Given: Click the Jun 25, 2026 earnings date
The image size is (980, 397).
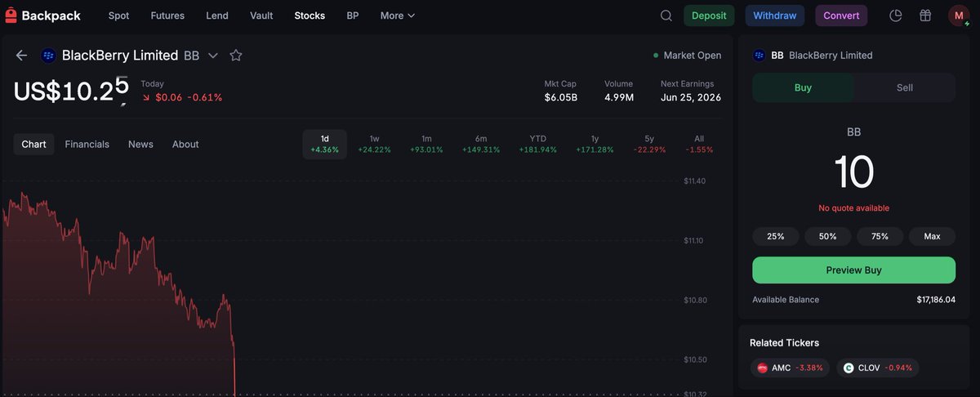Looking at the screenshot, I should pos(691,97).
